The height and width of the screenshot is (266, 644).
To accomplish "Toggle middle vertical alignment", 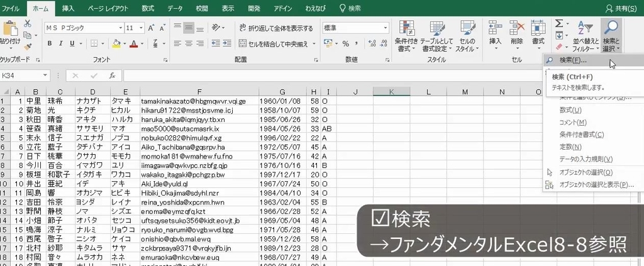I will (189, 28).
